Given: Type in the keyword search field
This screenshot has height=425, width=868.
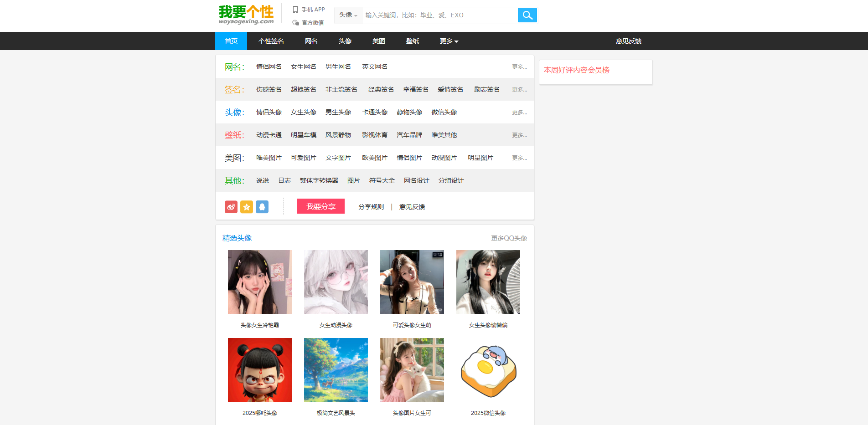Looking at the screenshot, I should (438, 15).
